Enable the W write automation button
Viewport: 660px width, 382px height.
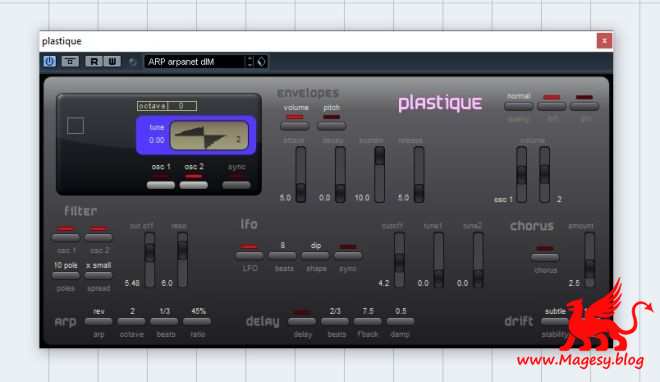click(112, 61)
